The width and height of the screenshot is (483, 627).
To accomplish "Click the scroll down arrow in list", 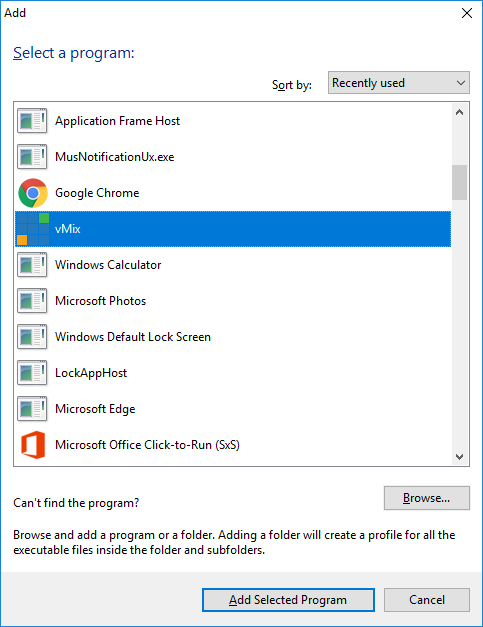I will click(x=459, y=456).
